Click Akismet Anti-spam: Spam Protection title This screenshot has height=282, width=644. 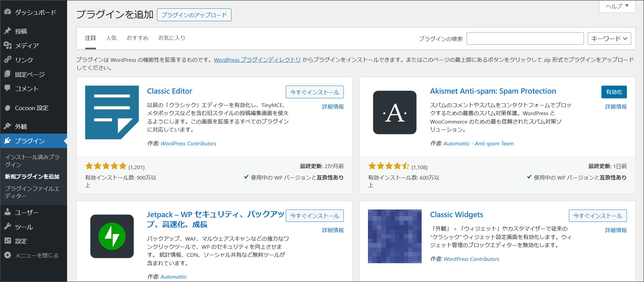(493, 91)
